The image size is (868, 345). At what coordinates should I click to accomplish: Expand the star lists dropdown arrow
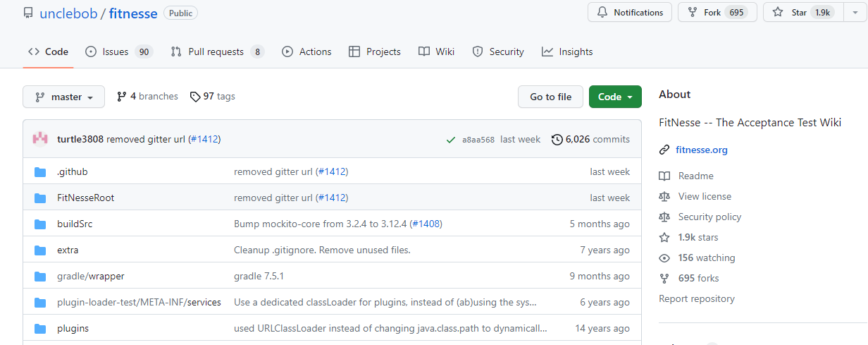point(855,13)
